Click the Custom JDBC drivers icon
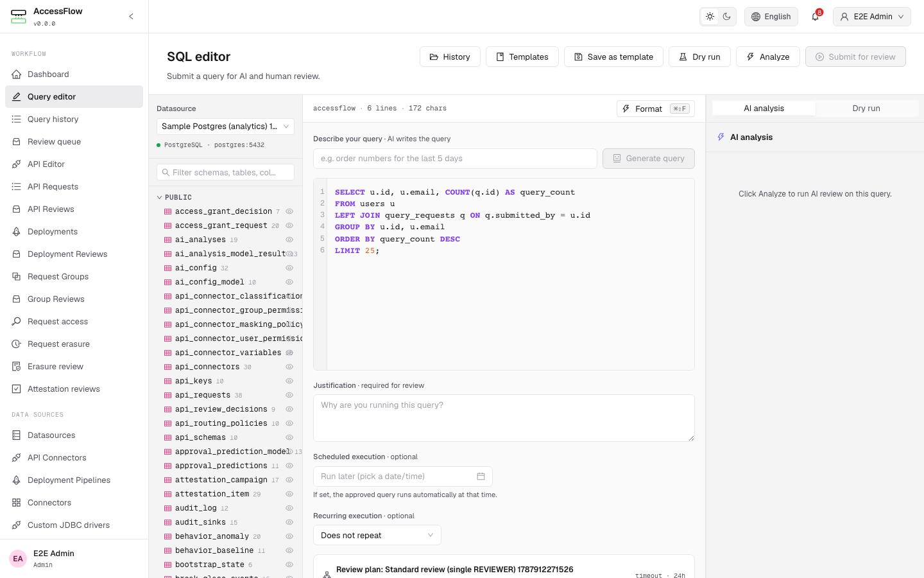924x578 pixels. pos(17,525)
